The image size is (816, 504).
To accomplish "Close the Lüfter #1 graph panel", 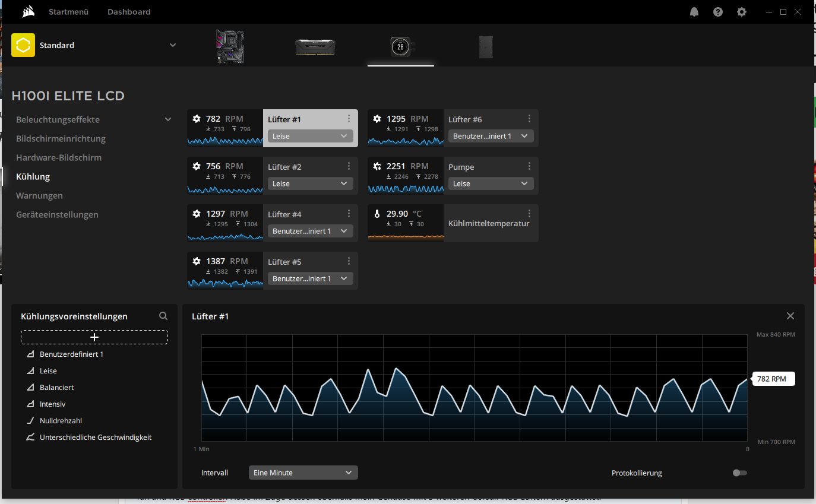I will (x=790, y=316).
